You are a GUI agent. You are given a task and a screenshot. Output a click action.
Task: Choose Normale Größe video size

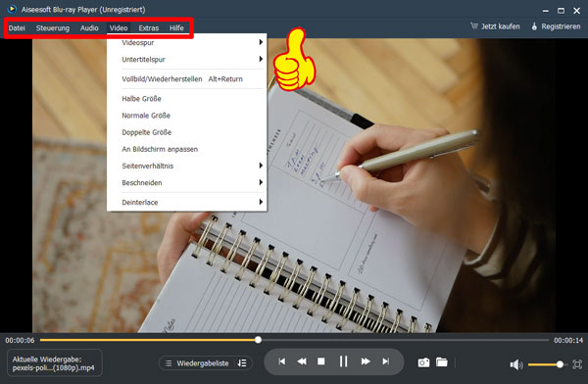[x=187, y=116]
